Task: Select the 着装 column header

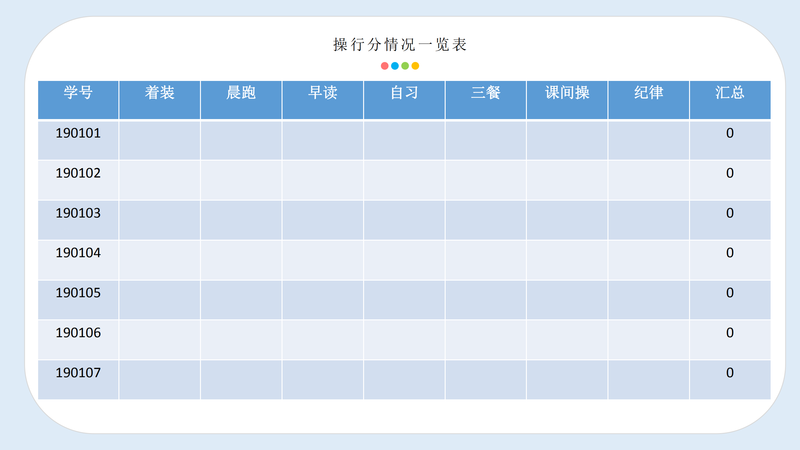Action: pos(160,99)
